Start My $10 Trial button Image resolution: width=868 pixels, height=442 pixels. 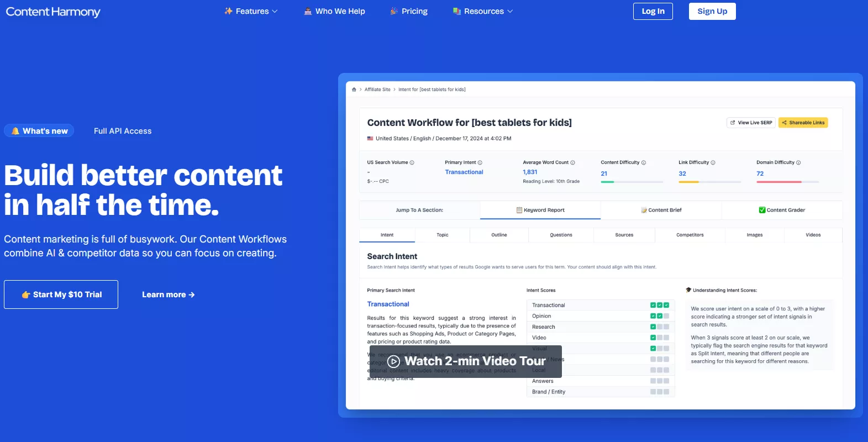click(61, 294)
